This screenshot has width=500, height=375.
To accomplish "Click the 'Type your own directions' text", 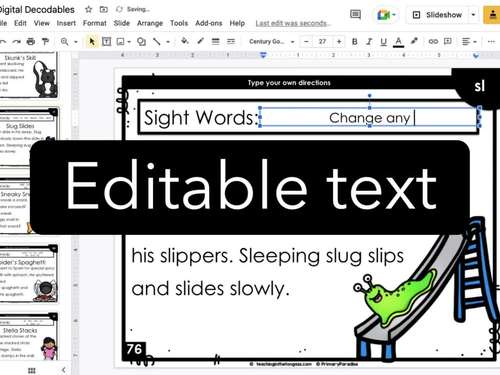I will (289, 83).
